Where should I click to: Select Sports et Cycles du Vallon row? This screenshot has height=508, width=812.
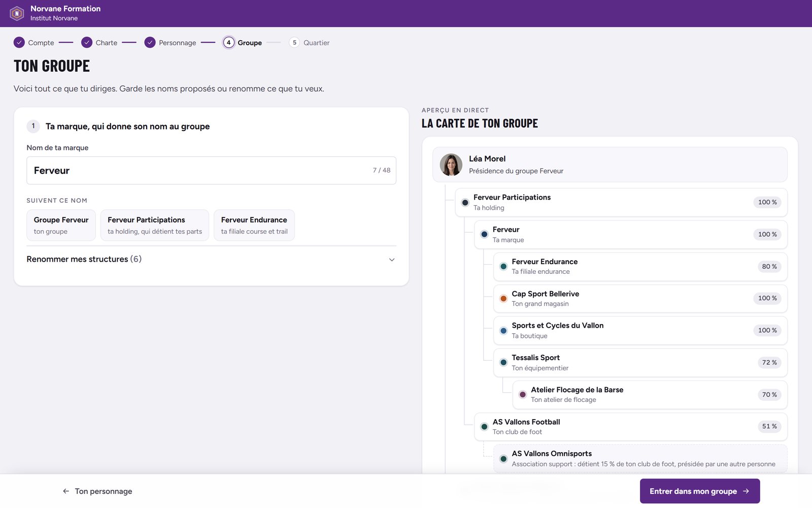tap(640, 331)
